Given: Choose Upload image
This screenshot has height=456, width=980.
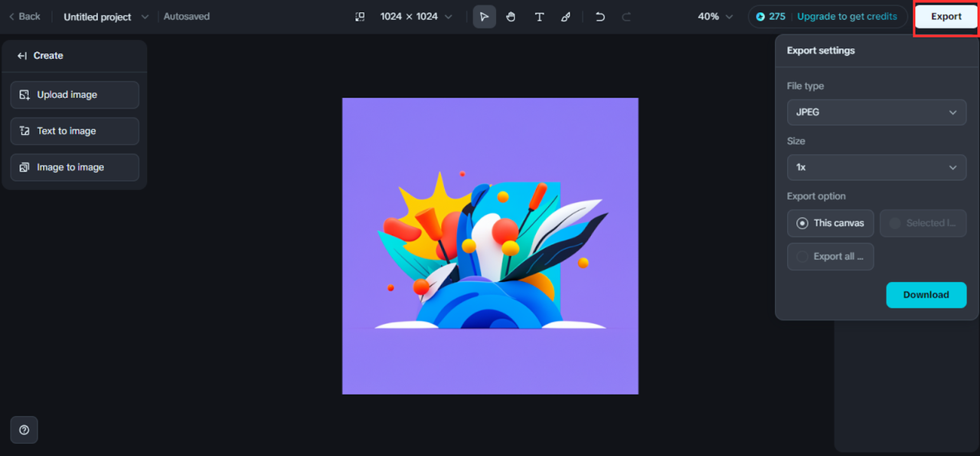Looking at the screenshot, I should coord(75,95).
